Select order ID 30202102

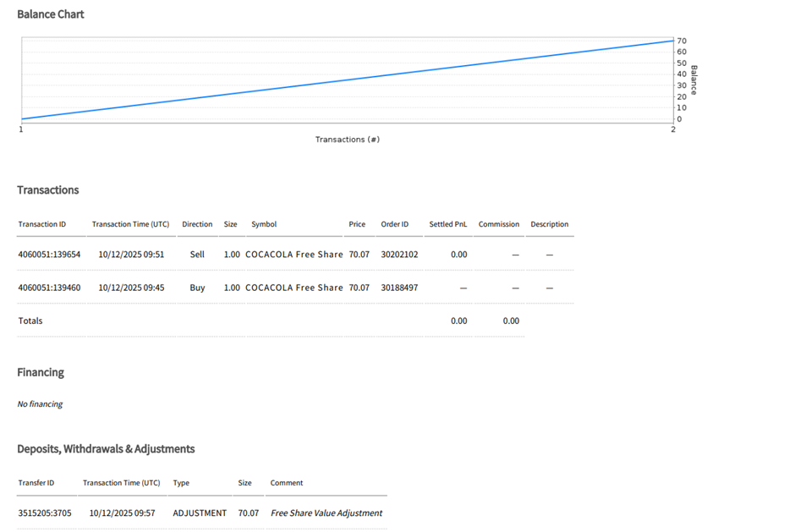click(x=399, y=254)
